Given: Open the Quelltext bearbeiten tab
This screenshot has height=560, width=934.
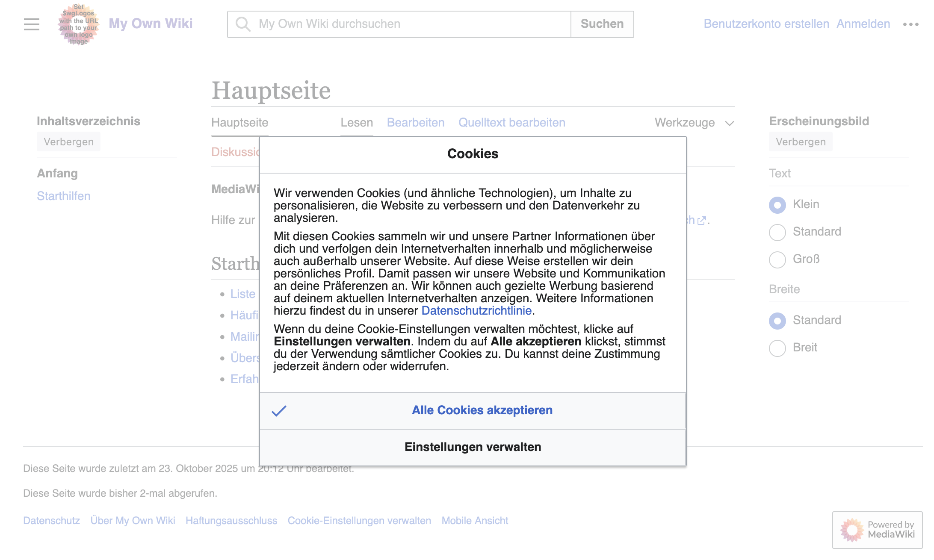Looking at the screenshot, I should click(511, 123).
